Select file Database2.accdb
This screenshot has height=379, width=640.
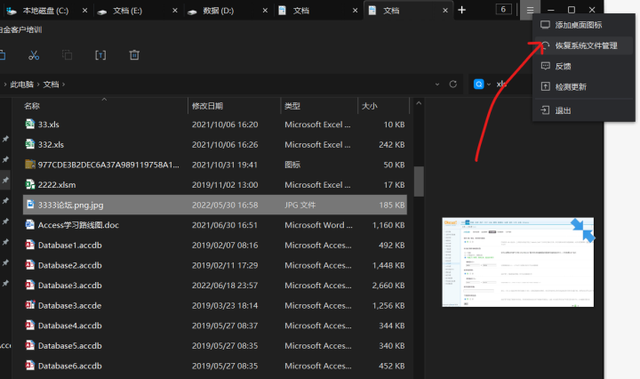(x=215, y=265)
